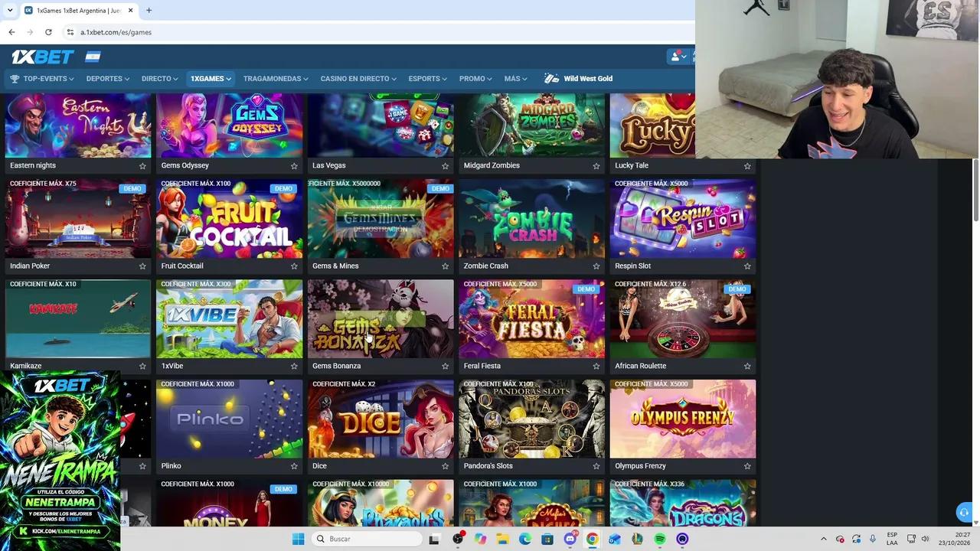This screenshot has width=980, height=551.
Task: Open the live chat support bubble
Action: pyautogui.click(x=964, y=513)
